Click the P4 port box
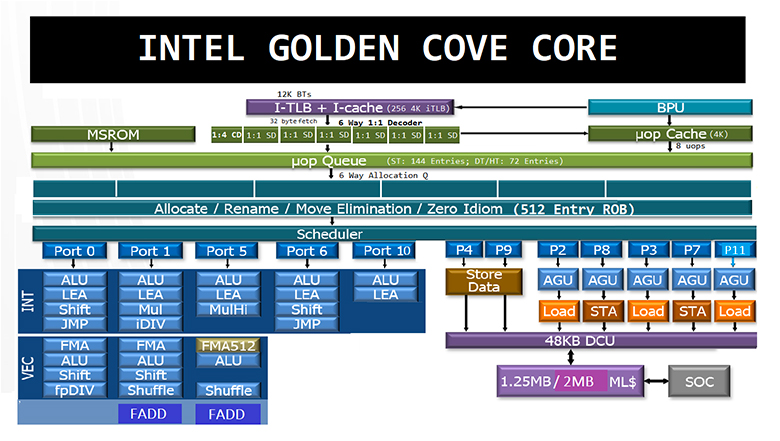Screen dimensions: 780x441 [464, 250]
